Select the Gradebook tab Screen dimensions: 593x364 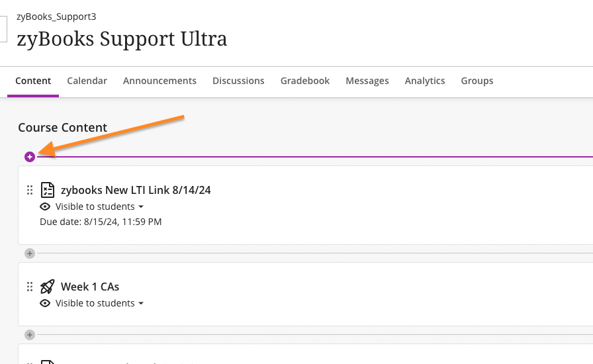(x=305, y=81)
